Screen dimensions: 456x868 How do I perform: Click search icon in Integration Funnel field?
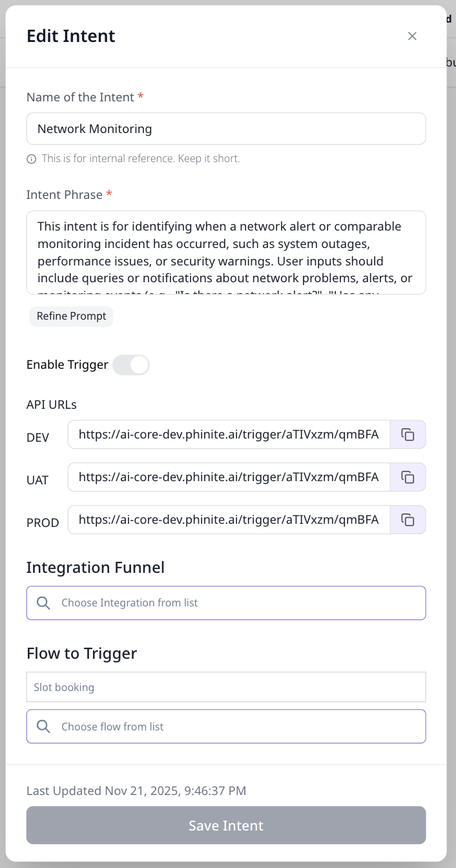(43, 603)
